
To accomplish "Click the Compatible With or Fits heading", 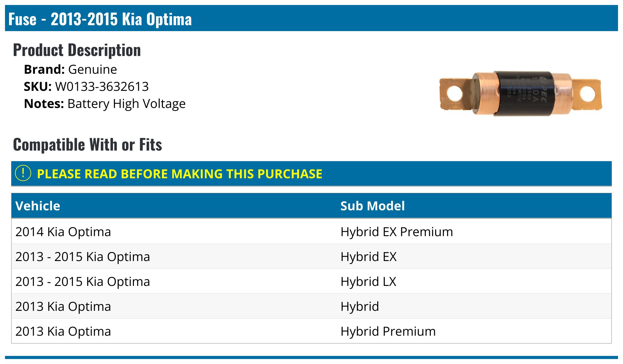I will coord(88,145).
